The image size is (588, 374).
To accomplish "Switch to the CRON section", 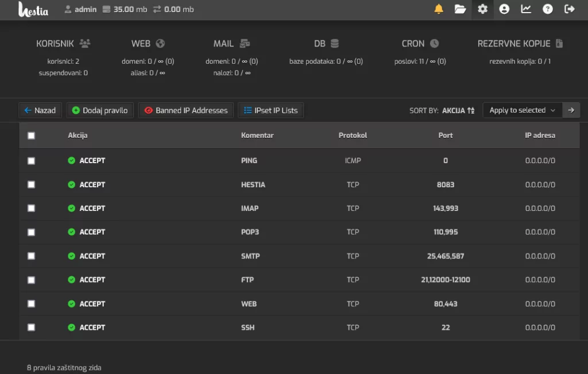I will (420, 44).
